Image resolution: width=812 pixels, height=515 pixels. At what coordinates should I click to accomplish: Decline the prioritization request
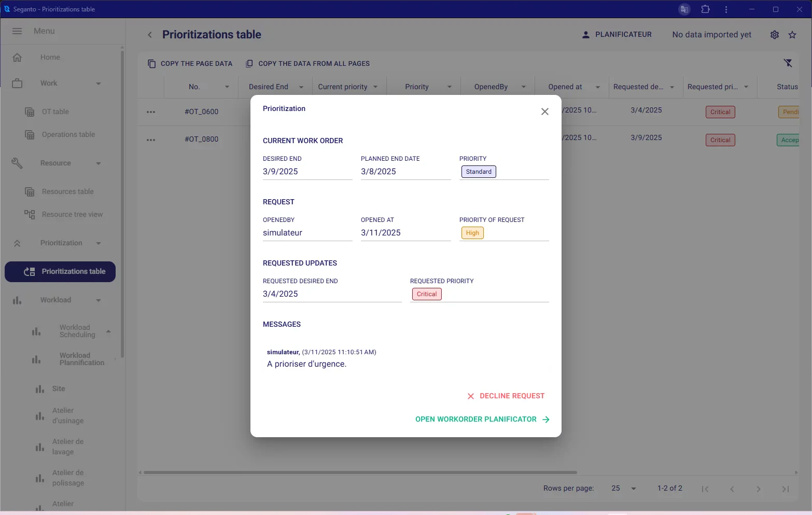(x=506, y=396)
